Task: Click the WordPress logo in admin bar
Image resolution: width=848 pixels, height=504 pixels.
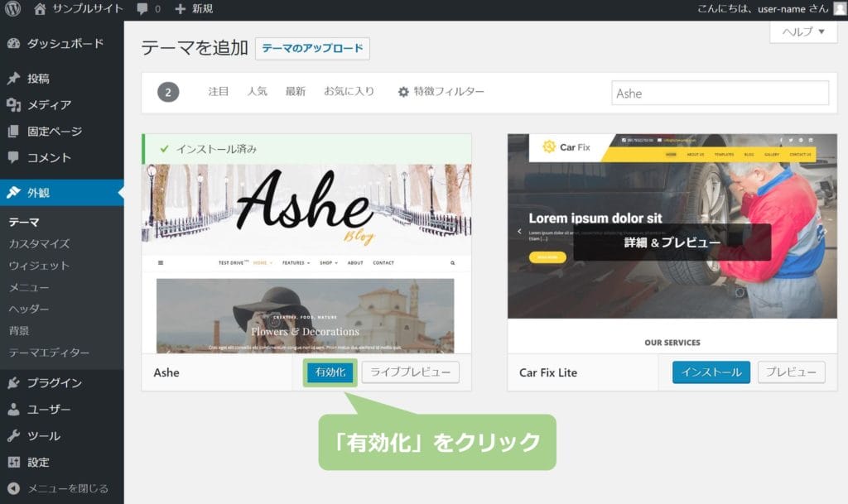Action: click(12, 8)
